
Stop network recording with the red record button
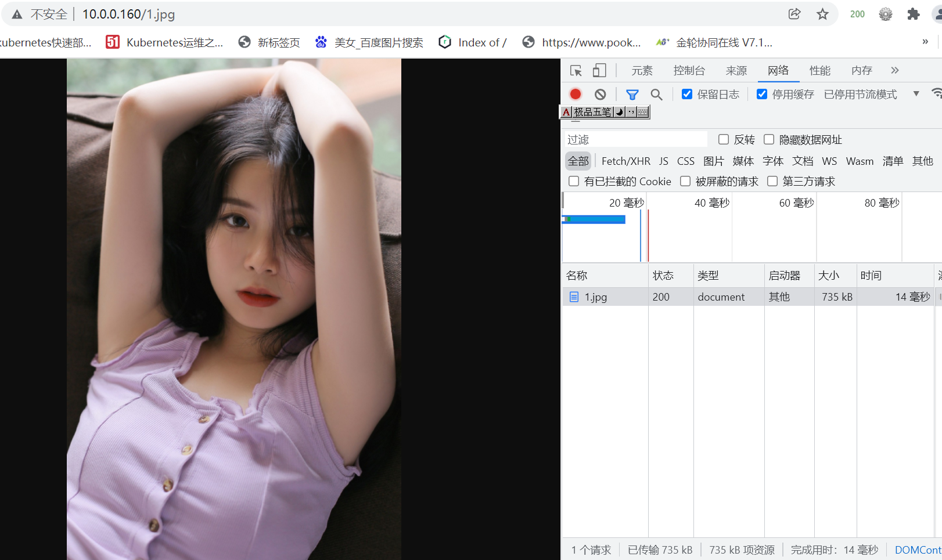pos(575,93)
